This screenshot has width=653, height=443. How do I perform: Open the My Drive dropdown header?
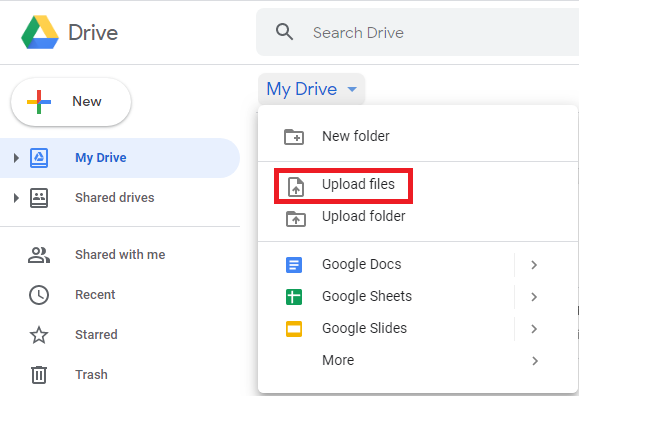pyautogui.click(x=312, y=89)
